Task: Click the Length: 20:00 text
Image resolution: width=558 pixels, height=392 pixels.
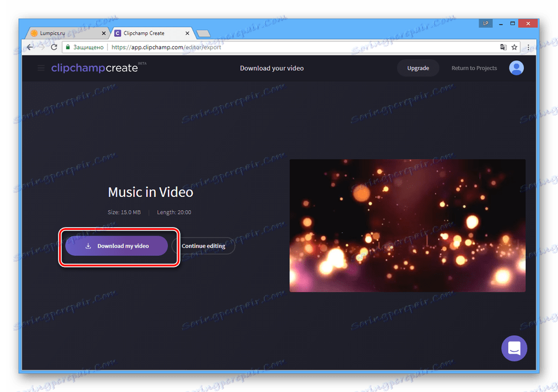Action: [x=174, y=212]
